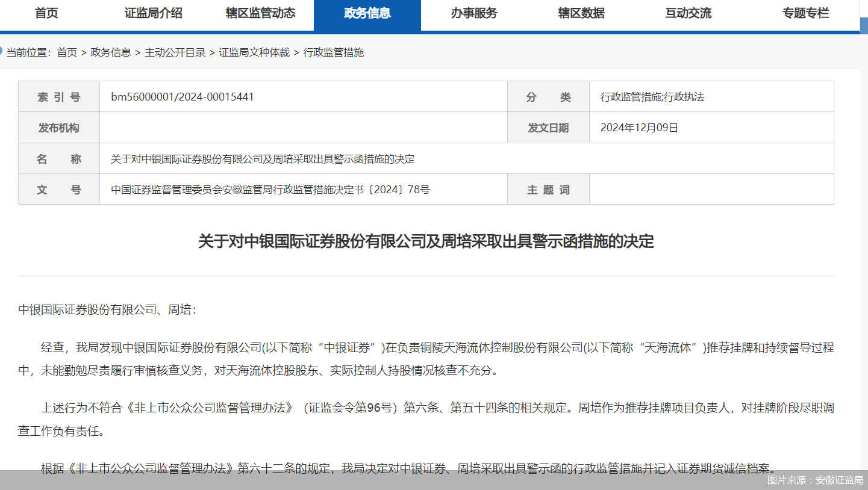Click the 文号 label cell

pos(59,190)
